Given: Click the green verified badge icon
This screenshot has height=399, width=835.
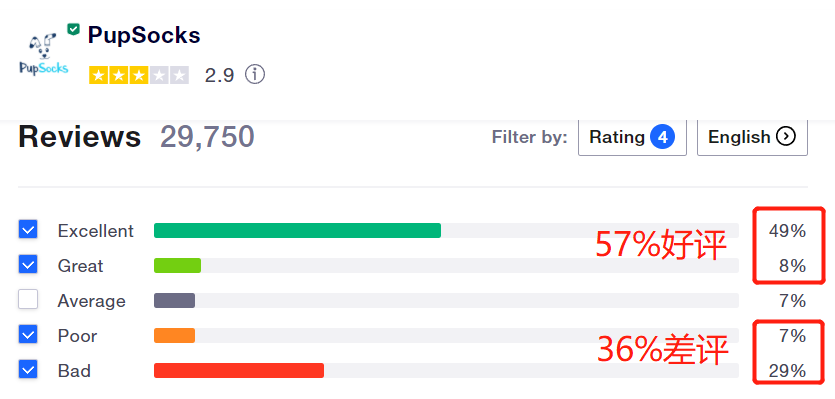Looking at the screenshot, I should click(73, 29).
